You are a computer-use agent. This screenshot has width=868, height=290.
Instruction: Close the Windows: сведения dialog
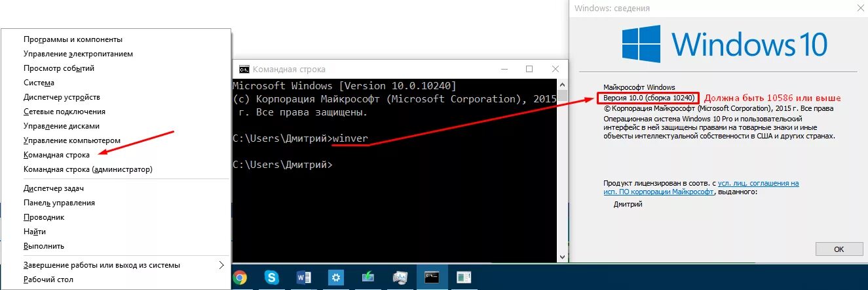(x=861, y=7)
